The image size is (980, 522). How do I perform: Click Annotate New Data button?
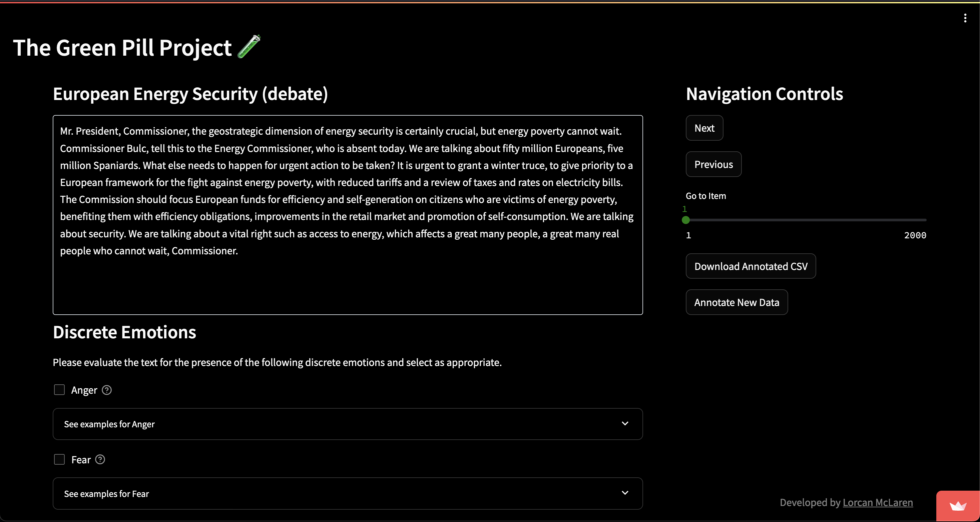[x=737, y=302]
